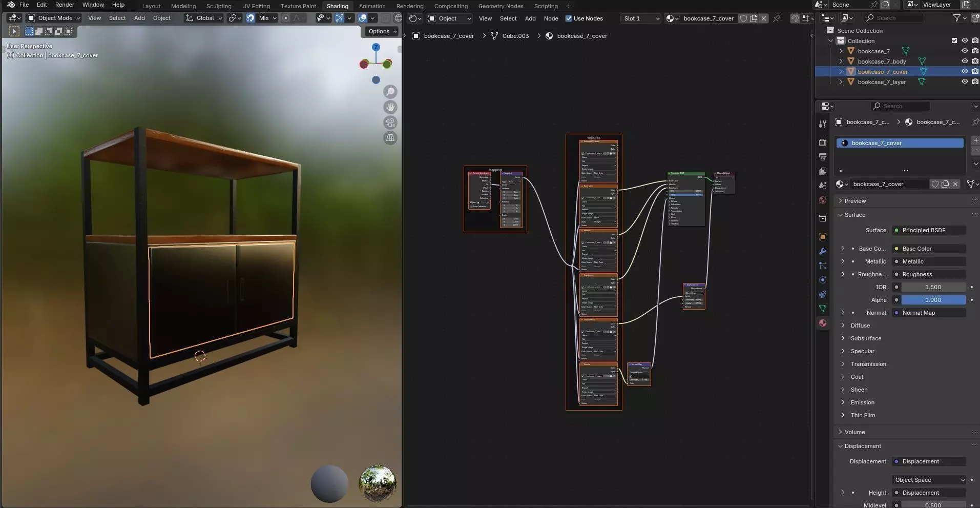
Task: Adjust the Alpha 1.000 slider
Action: pyautogui.click(x=933, y=300)
